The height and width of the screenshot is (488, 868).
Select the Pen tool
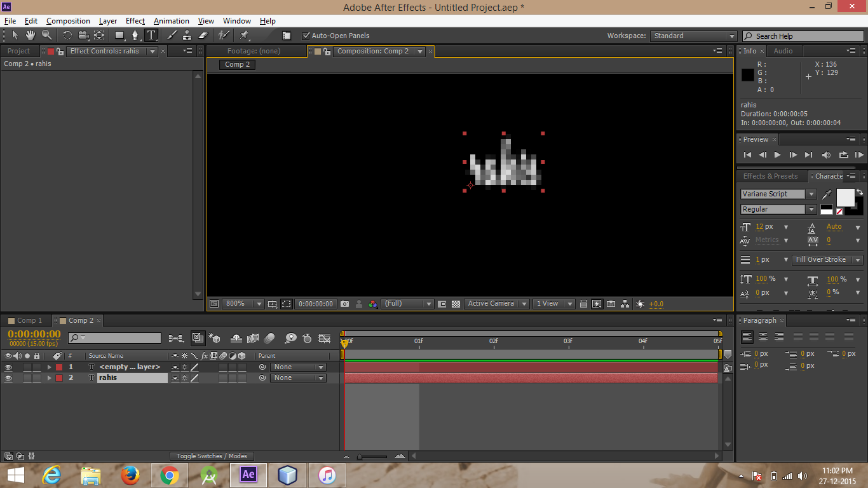135,36
